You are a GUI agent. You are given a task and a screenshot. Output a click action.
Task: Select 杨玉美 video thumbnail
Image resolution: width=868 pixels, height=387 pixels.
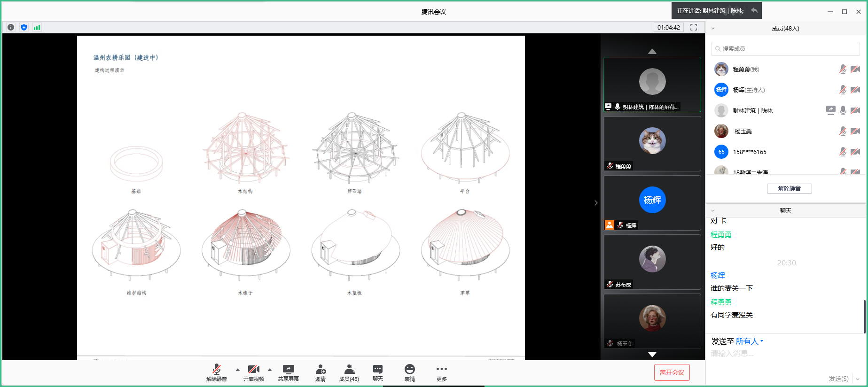[652, 321]
